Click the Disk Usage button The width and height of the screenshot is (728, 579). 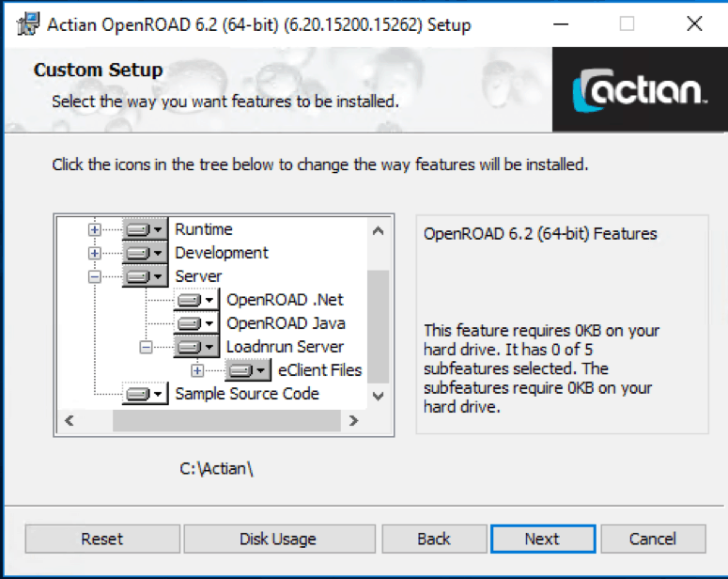278,540
